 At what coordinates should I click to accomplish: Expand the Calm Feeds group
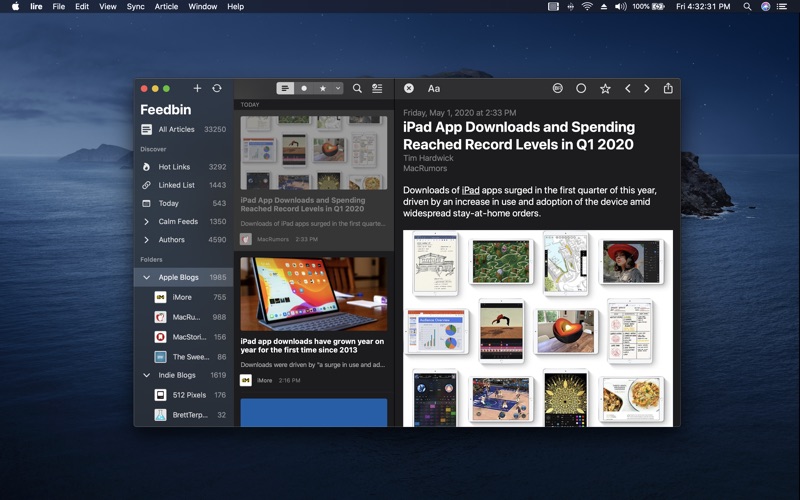(x=147, y=221)
